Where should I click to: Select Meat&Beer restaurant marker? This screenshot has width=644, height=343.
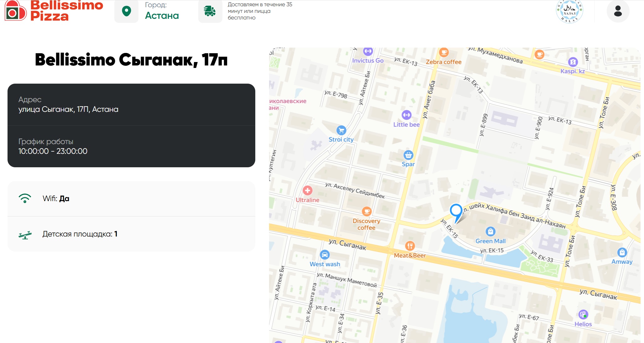[x=410, y=246]
